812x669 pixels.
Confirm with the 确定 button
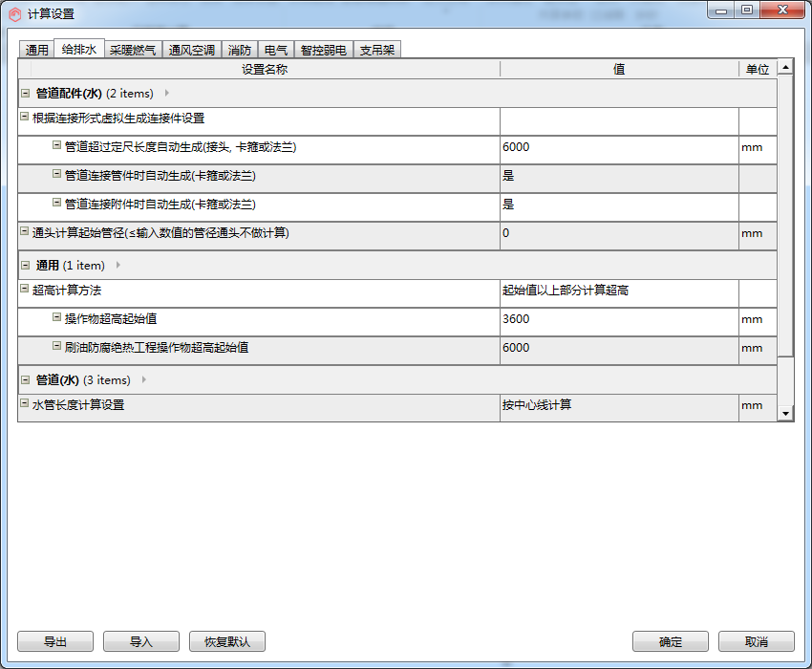coord(671,641)
